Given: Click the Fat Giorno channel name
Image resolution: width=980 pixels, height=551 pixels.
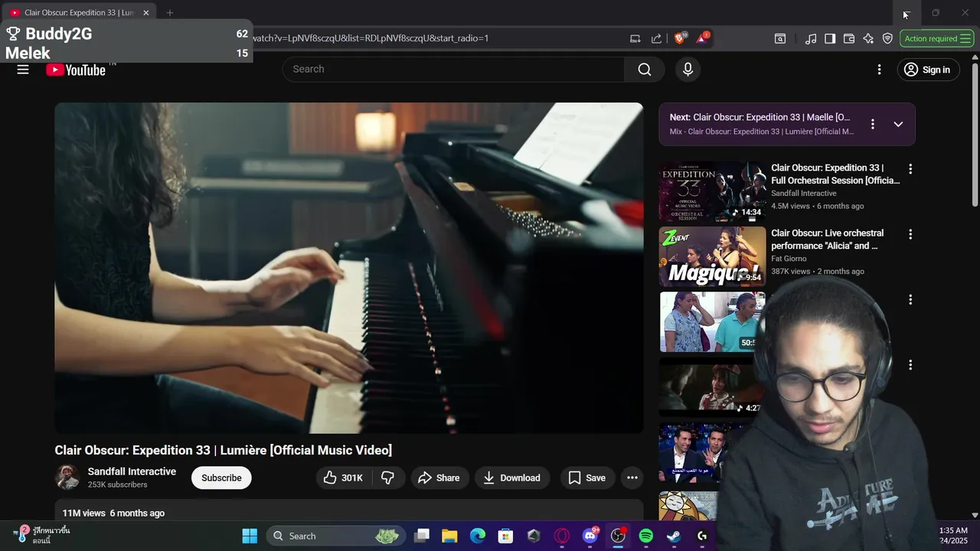Looking at the screenshot, I should pyautogui.click(x=789, y=259).
